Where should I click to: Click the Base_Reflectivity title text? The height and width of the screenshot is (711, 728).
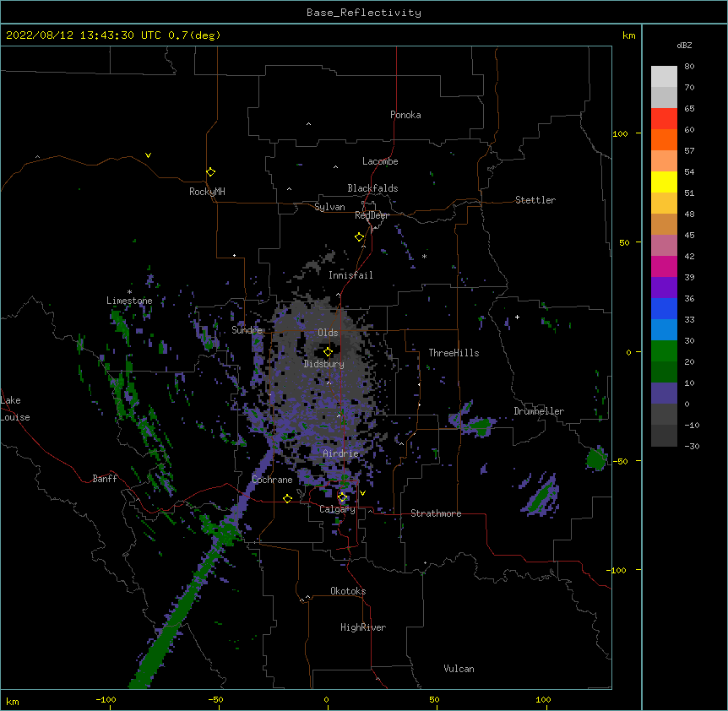(x=363, y=13)
